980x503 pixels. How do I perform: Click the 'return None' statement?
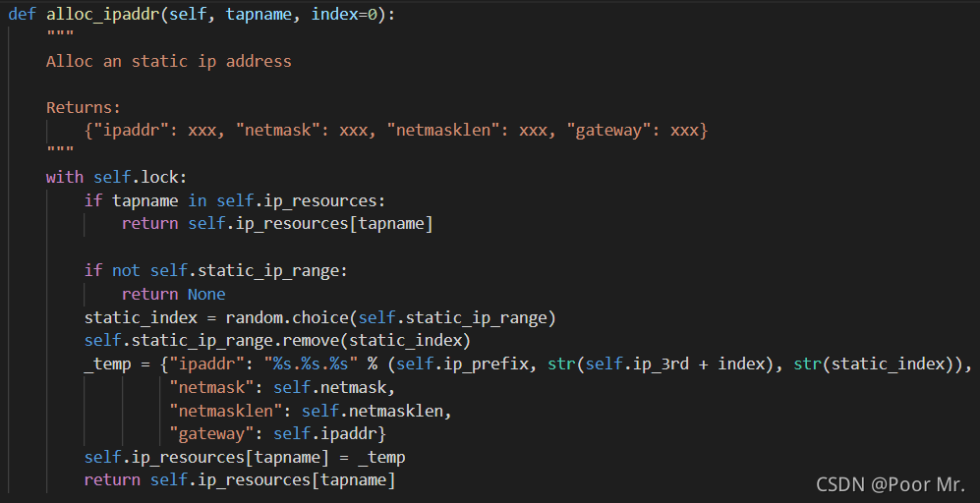(173, 295)
